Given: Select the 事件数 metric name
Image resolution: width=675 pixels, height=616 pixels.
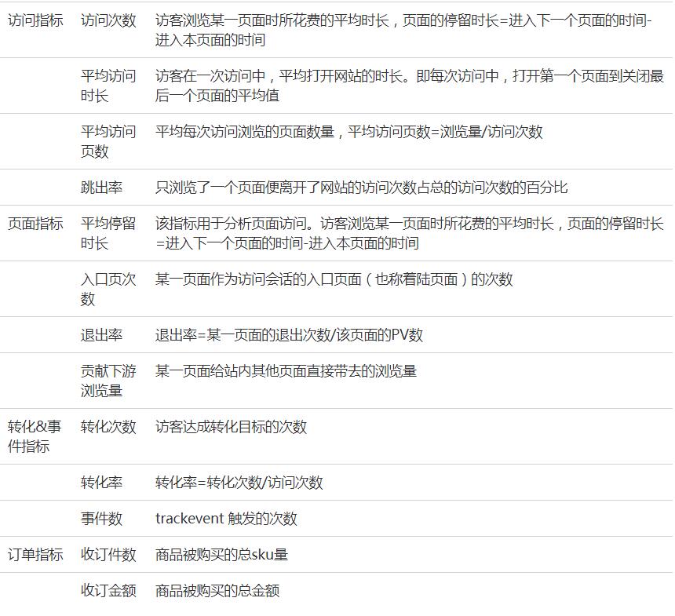Looking at the screenshot, I should (101, 519).
